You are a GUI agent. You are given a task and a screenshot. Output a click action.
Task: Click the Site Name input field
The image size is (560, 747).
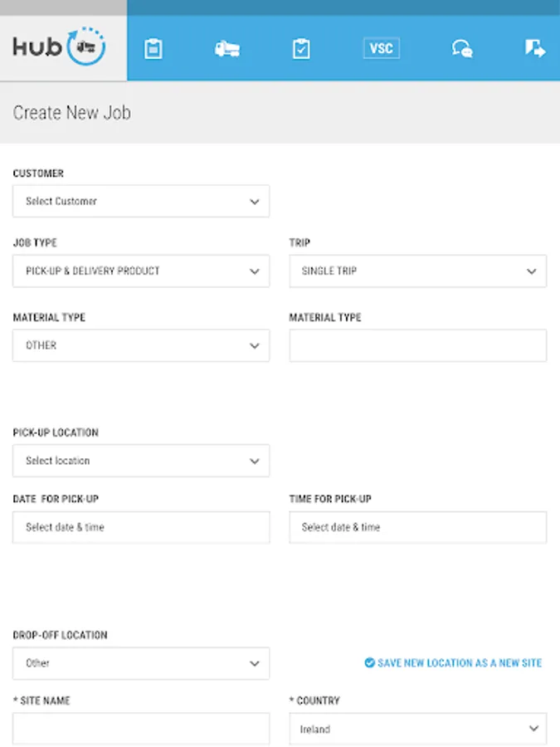(x=141, y=729)
